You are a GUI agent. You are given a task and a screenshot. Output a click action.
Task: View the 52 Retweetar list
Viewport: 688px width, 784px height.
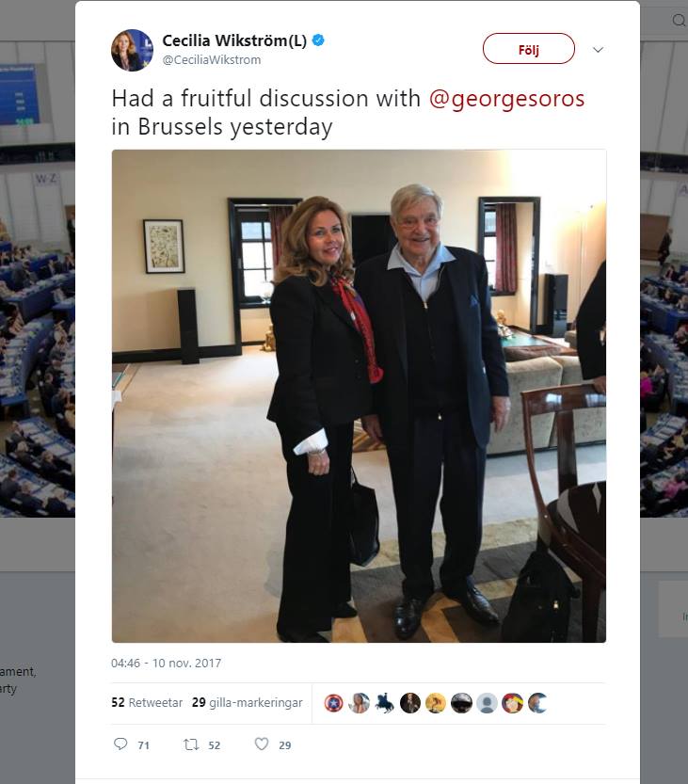(147, 702)
